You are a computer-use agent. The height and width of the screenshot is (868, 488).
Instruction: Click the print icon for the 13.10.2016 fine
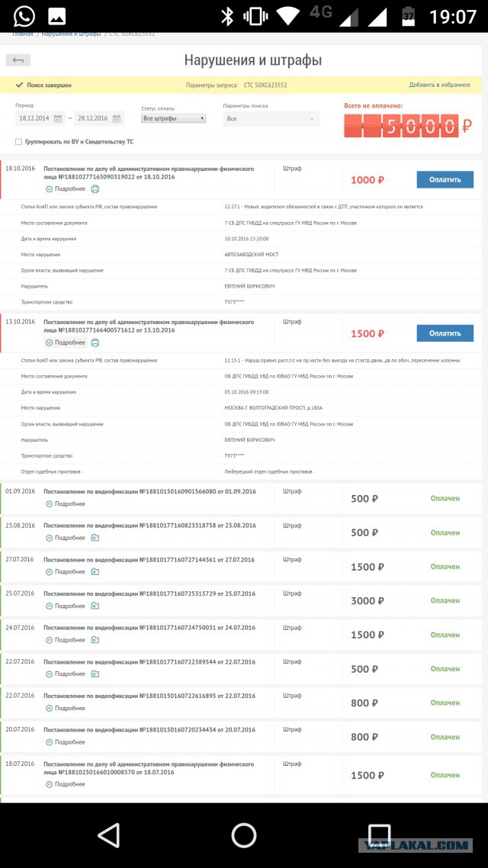[x=95, y=342]
